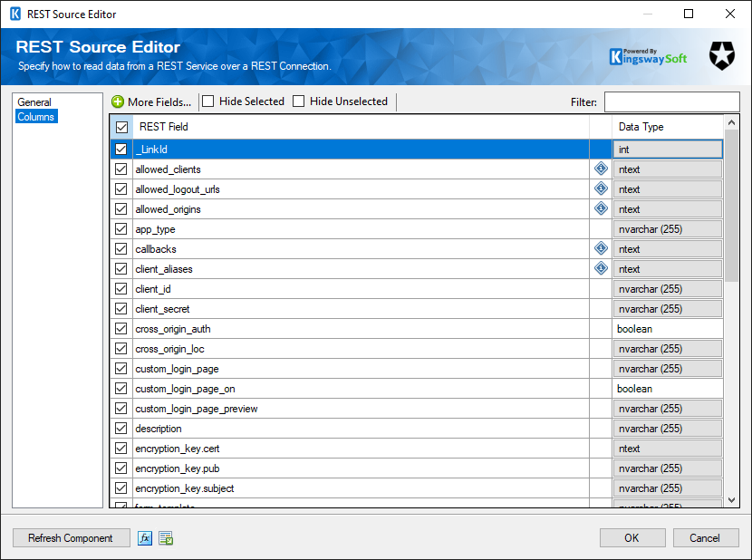
Task: Open data type dropdown for client_id
Action: tap(668, 289)
